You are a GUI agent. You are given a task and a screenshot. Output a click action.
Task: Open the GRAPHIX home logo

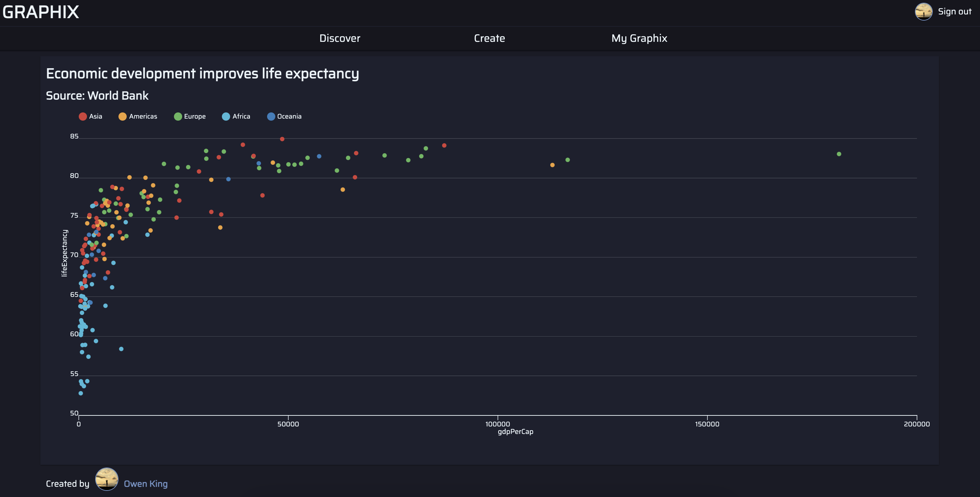click(41, 12)
